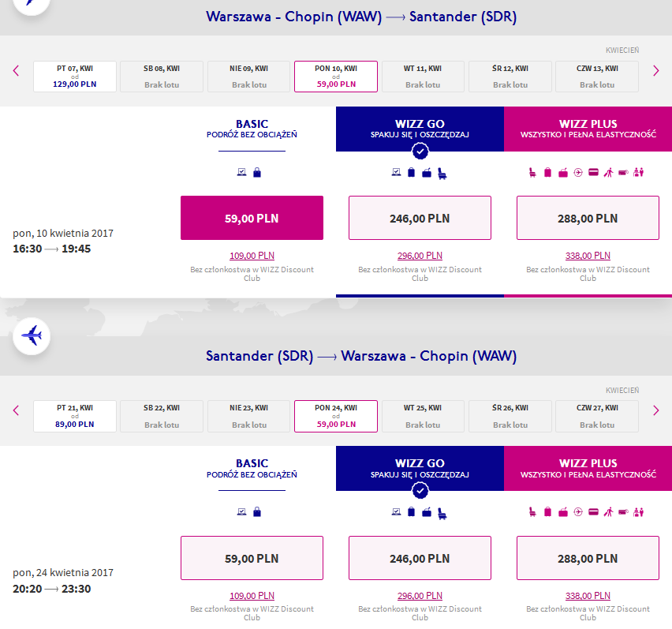This screenshot has width=672, height=629.
Task: Click credit card icon under outbound WIZZ PLUS
Action: point(594,172)
